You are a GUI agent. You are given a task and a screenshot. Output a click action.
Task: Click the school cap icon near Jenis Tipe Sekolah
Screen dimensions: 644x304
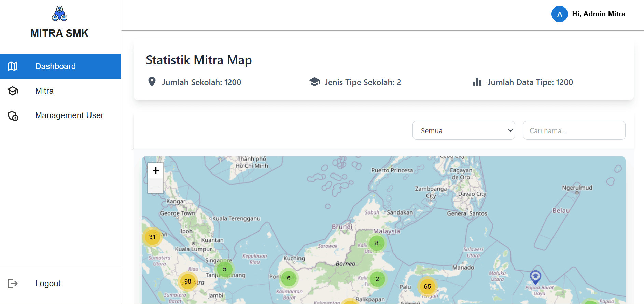click(314, 82)
